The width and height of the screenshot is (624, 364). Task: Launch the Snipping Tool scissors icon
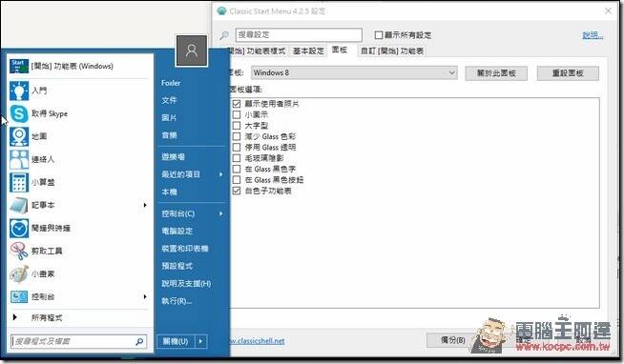click(19, 252)
